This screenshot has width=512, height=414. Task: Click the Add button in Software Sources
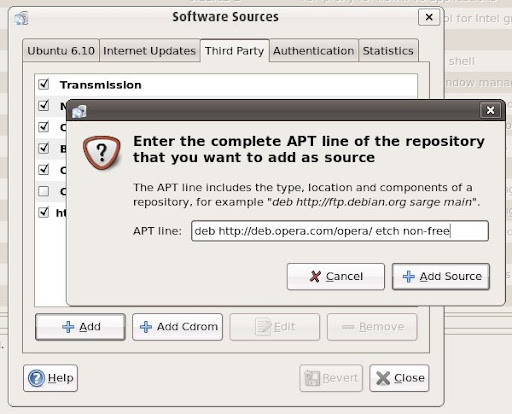(x=80, y=327)
